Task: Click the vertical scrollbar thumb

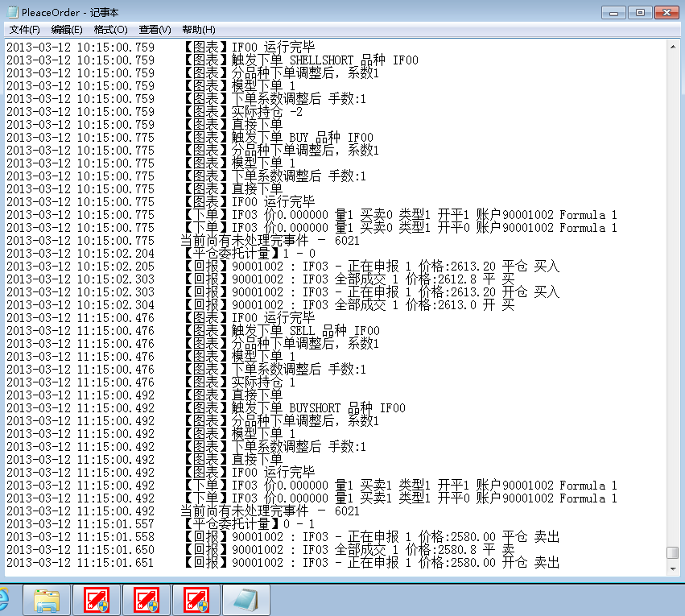Action: click(673, 552)
